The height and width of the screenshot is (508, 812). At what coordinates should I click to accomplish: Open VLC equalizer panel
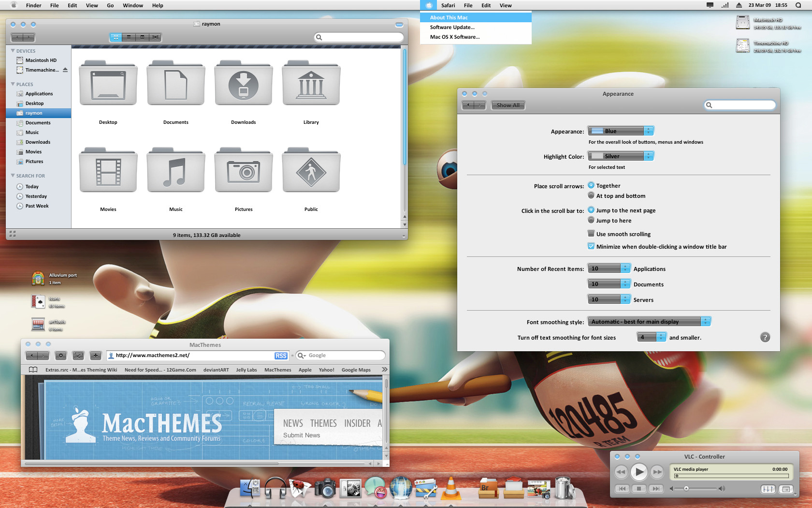pos(768,489)
